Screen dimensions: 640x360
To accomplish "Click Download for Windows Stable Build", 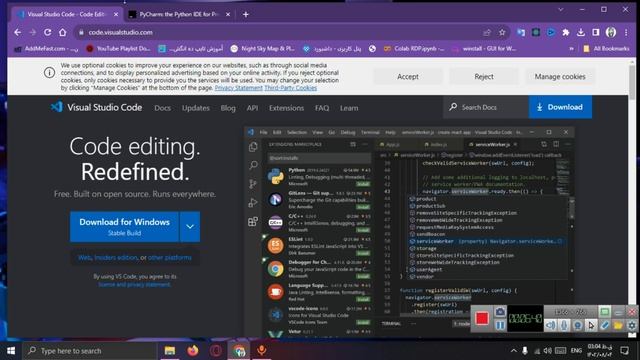I will (x=124, y=227).
